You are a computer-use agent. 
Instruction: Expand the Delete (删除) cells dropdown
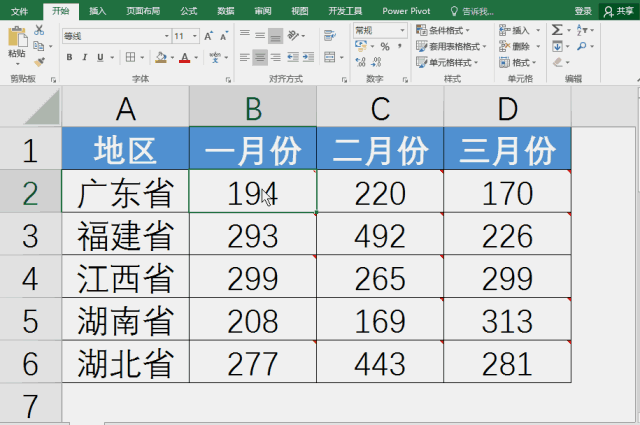tap(538, 46)
